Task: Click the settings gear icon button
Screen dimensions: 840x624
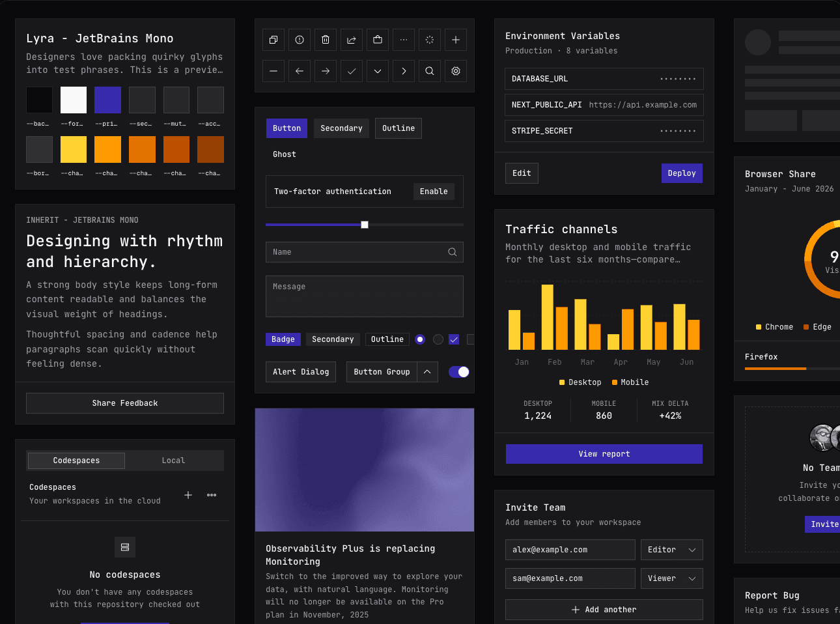Action: click(x=456, y=71)
